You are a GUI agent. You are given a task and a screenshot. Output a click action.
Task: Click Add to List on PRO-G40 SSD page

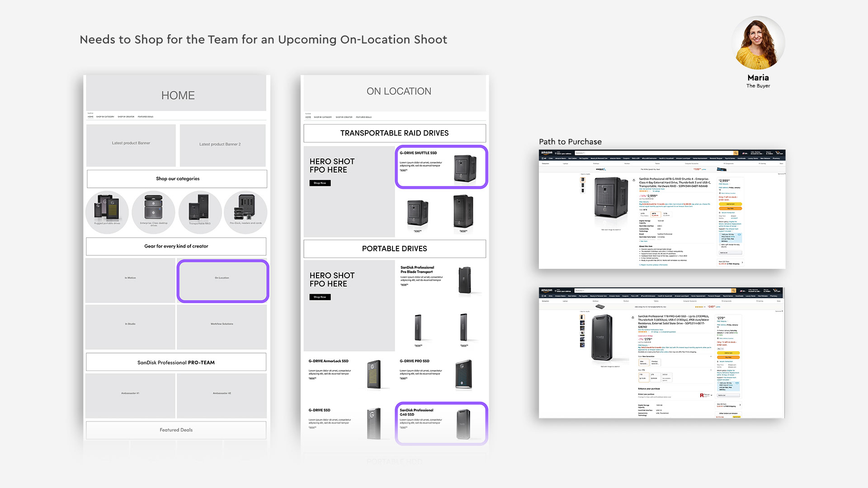[728, 395]
